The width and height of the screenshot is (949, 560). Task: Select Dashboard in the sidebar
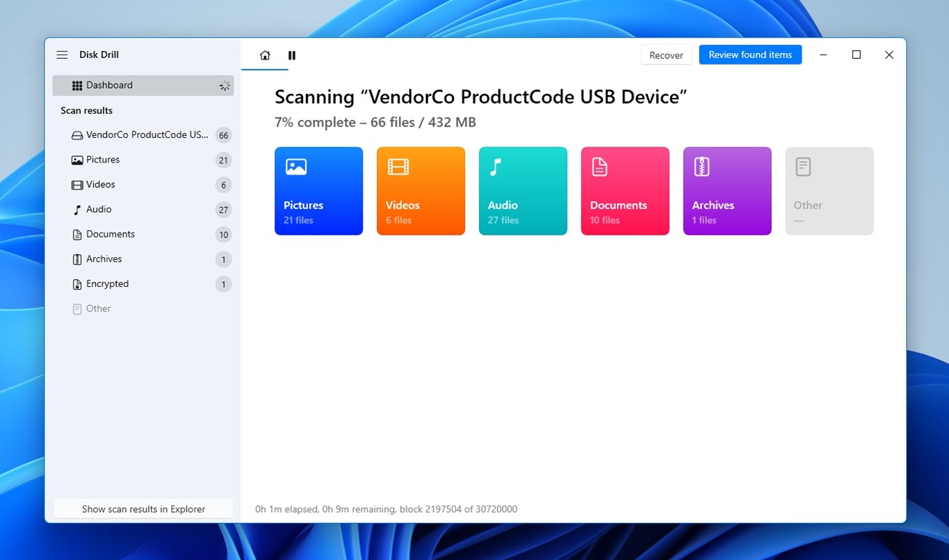click(x=143, y=86)
